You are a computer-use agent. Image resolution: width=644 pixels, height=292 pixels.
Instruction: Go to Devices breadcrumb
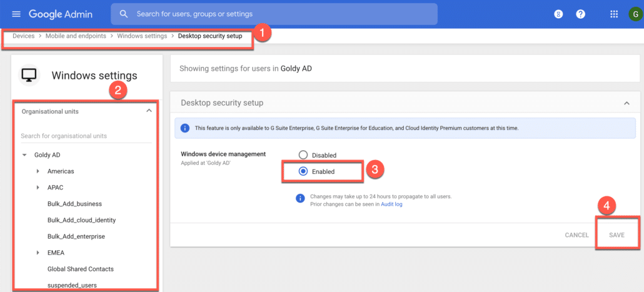coord(23,36)
